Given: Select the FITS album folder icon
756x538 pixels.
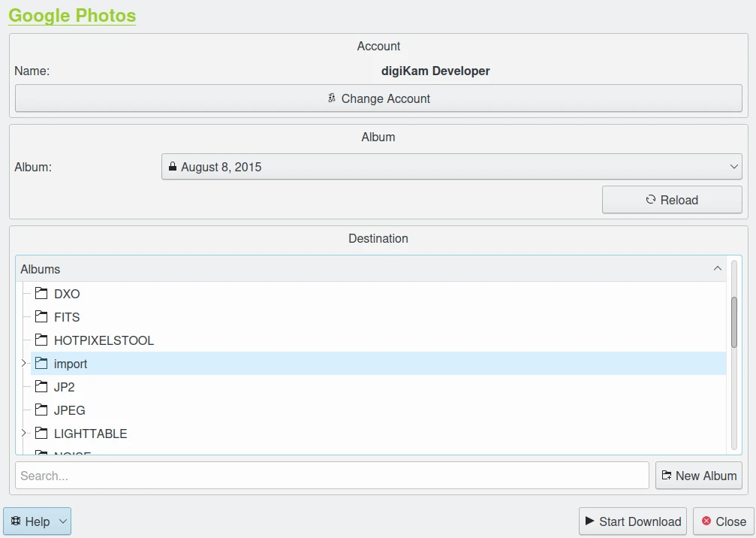Looking at the screenshot, I should point(41,317).
